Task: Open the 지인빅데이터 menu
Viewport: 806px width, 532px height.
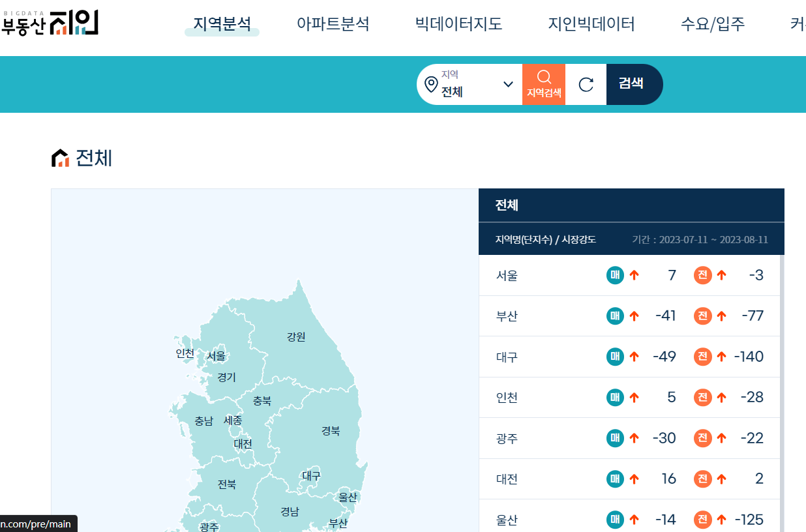Action: point(591,23)
